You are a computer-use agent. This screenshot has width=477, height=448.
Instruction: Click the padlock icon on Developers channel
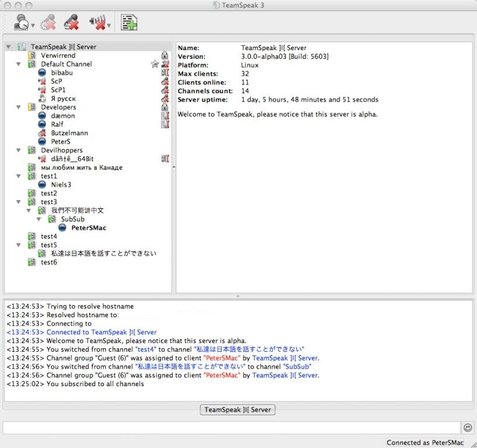tap(165, 107)
